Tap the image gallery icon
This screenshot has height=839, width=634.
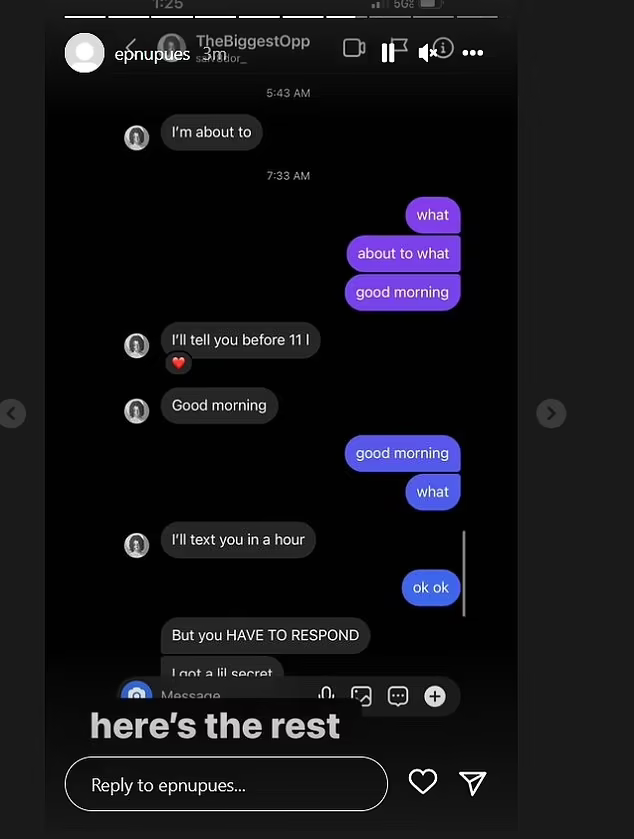(x=361, y=696)
